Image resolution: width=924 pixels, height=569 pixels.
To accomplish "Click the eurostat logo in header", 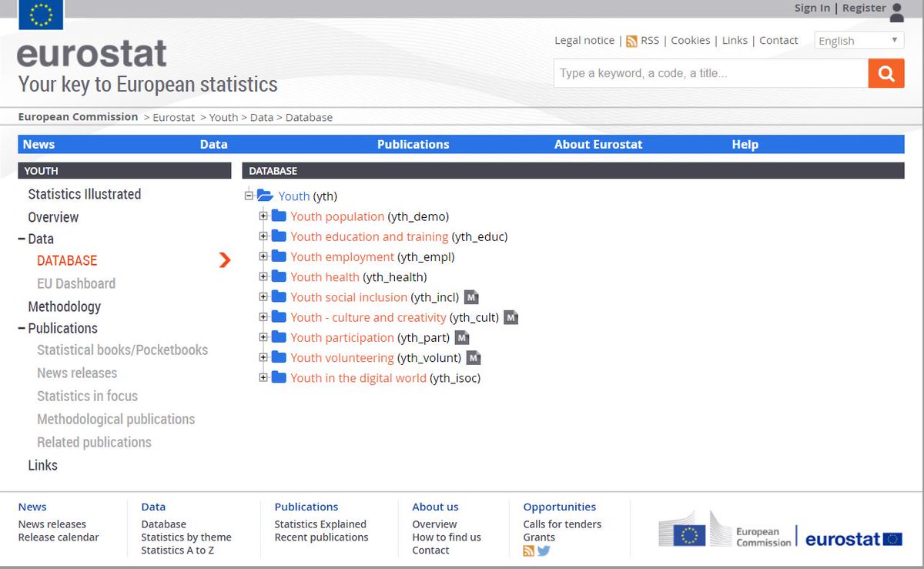I will coord(92,54).
